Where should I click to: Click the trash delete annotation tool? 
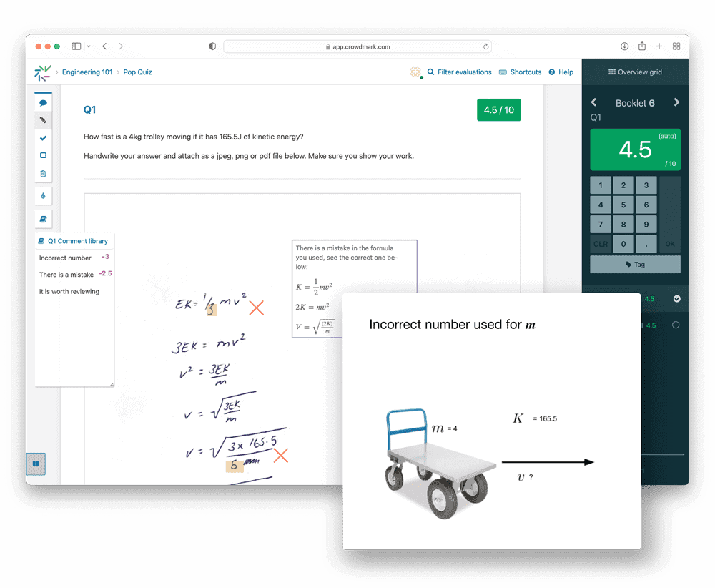43,173
